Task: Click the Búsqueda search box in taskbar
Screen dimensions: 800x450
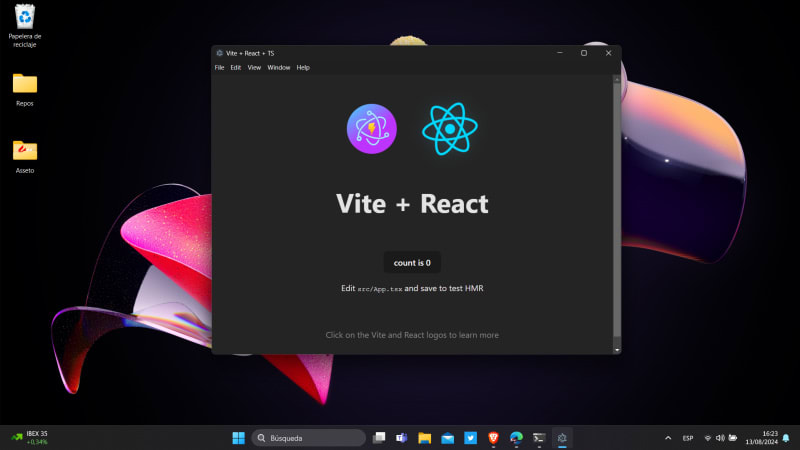Action: (309, 438)
